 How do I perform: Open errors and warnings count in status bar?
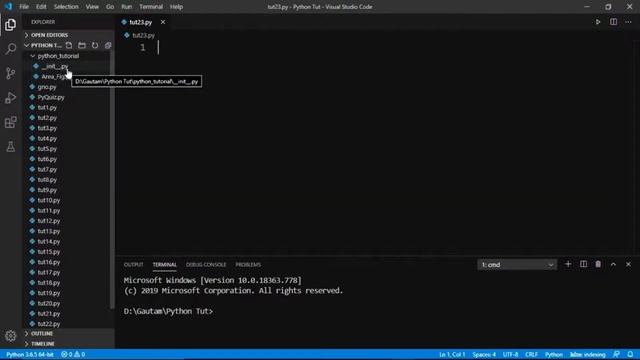coord(73,354)
